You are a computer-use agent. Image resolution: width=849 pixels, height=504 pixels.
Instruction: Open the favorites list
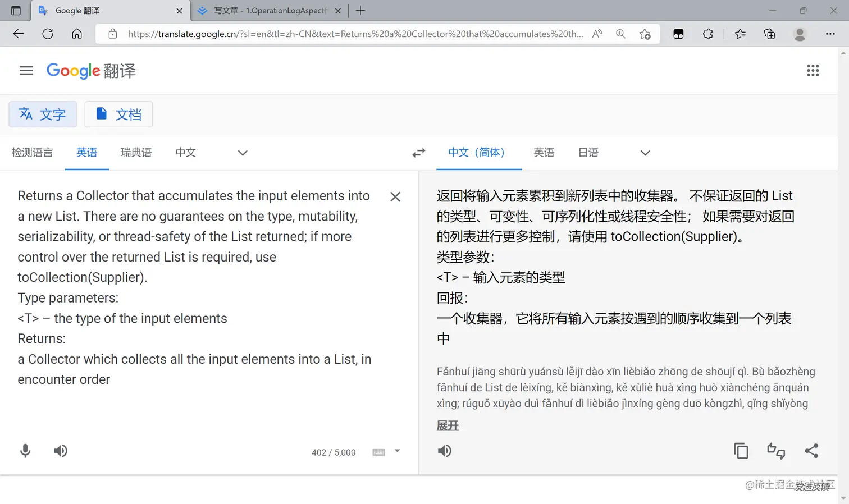740,34
